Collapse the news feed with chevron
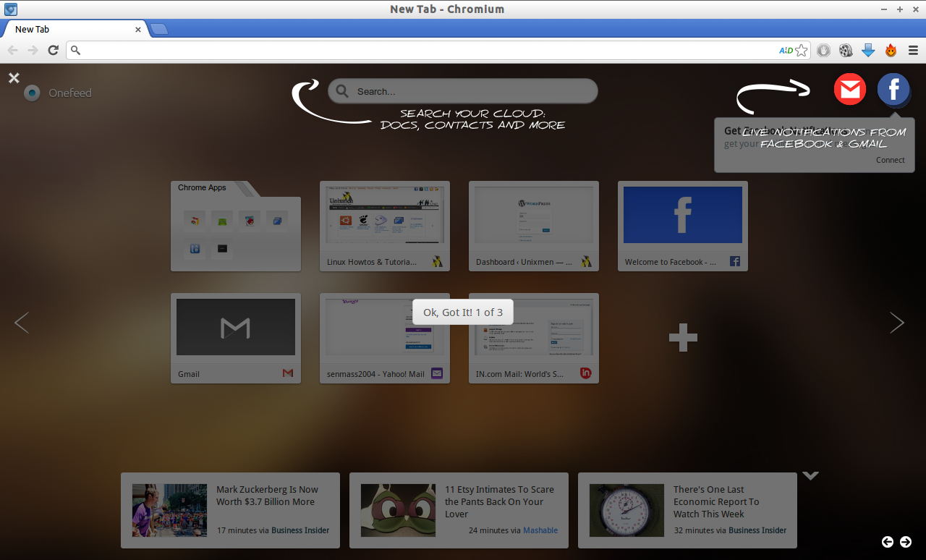Screen dimensions: 926x560 pyautogui.click(x=810, y=476)
